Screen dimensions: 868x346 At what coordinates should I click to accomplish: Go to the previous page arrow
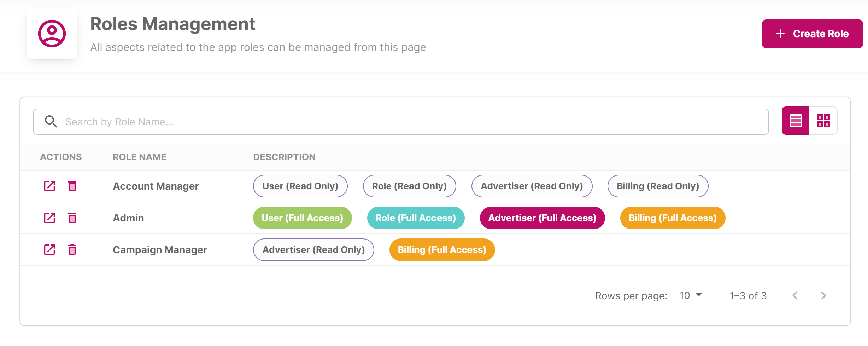pos(795,295)
